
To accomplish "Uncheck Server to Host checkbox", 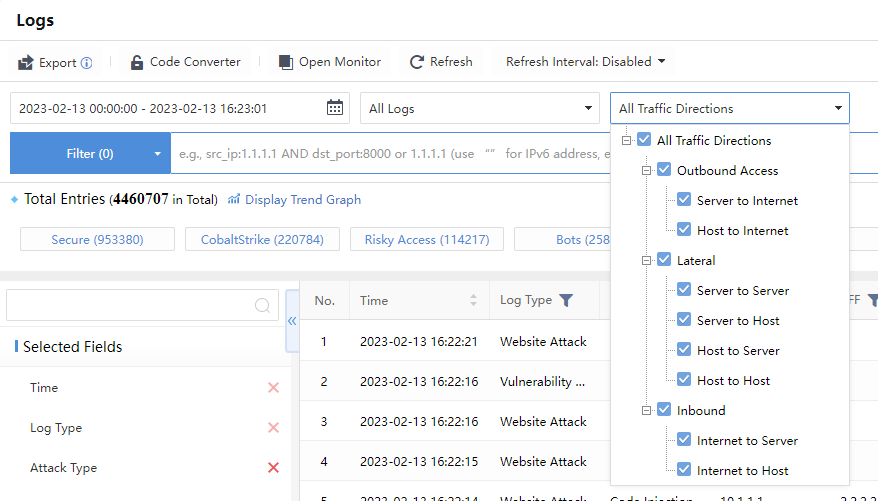I will pyautogui.click(x=684, y=320).
